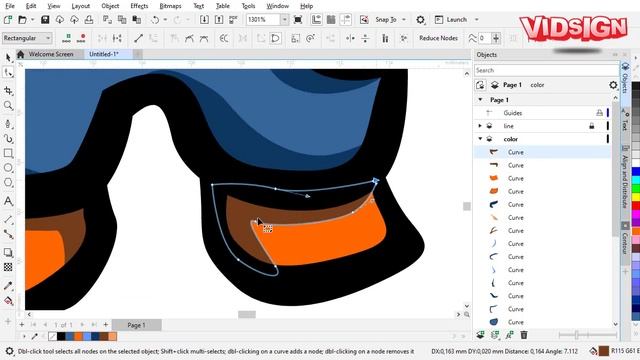Open Objects panel settings gear
This screenshot has height=360, width=640.
click(613, 85)
